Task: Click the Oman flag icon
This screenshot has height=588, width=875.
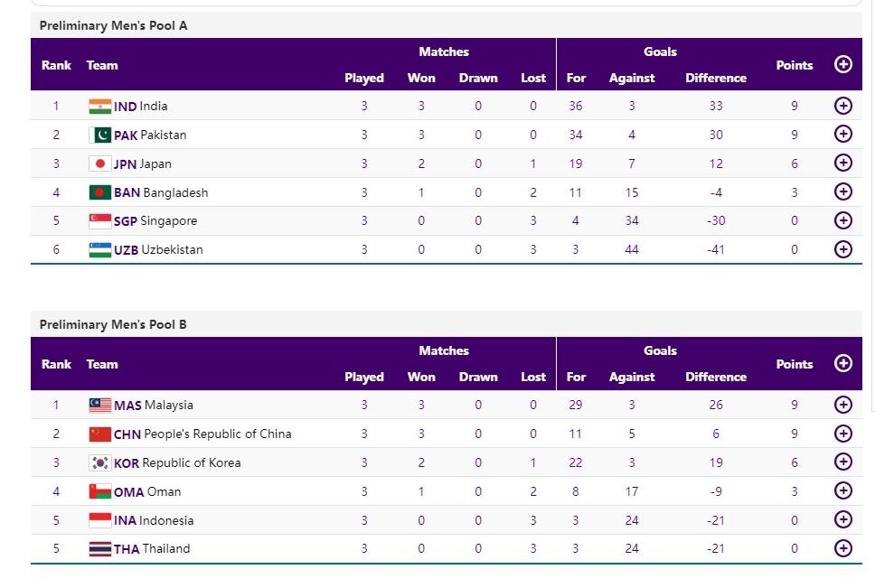Action: 99,491
